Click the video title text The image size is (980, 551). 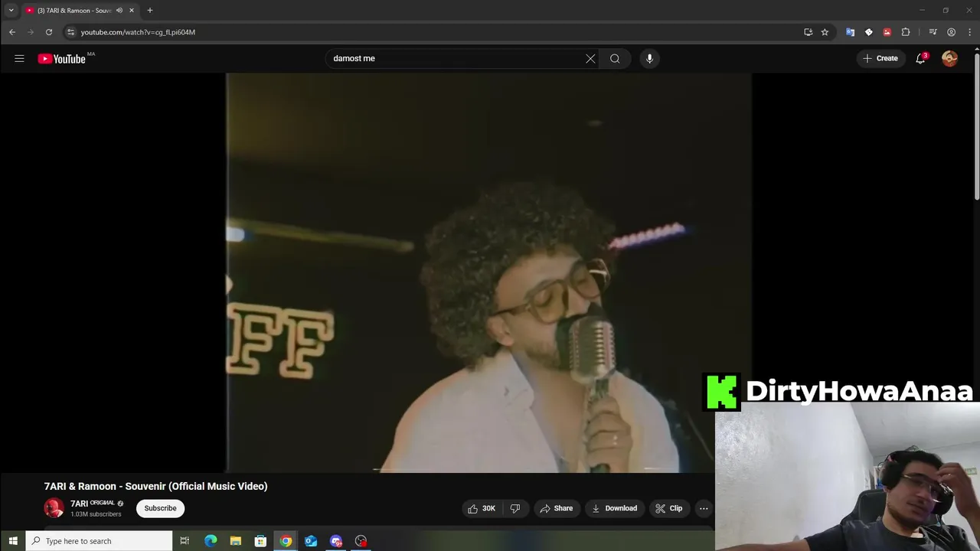click(x=155, y=486)
